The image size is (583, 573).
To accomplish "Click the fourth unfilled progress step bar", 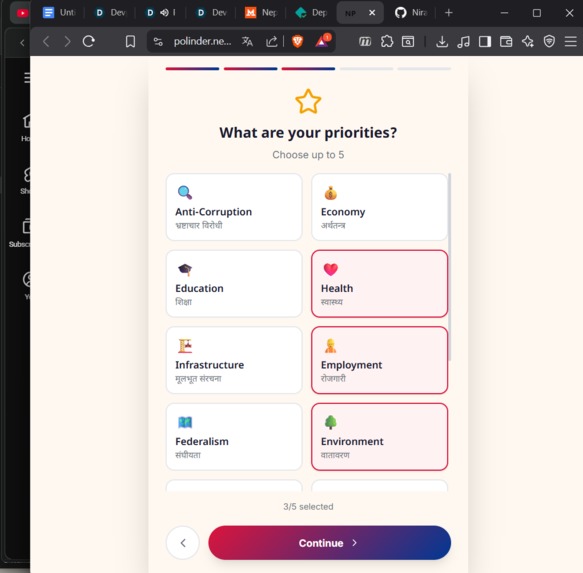I will tap(366, 69).
